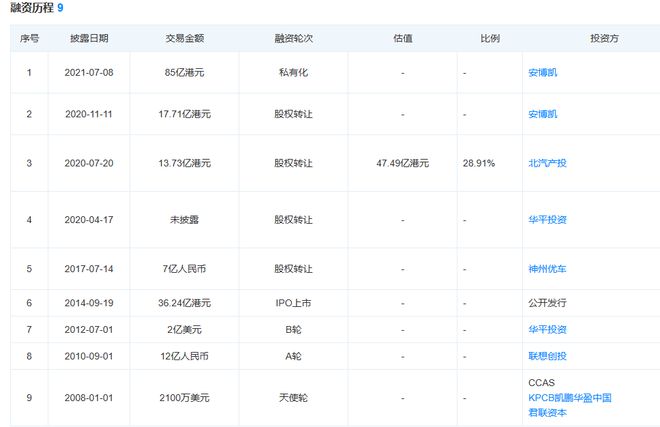Viewport: 660px width, 427px height.
Task: Click 股权转让 in the 2017-07-14 row
Action: pyautogui.click(x=293, y=269)
